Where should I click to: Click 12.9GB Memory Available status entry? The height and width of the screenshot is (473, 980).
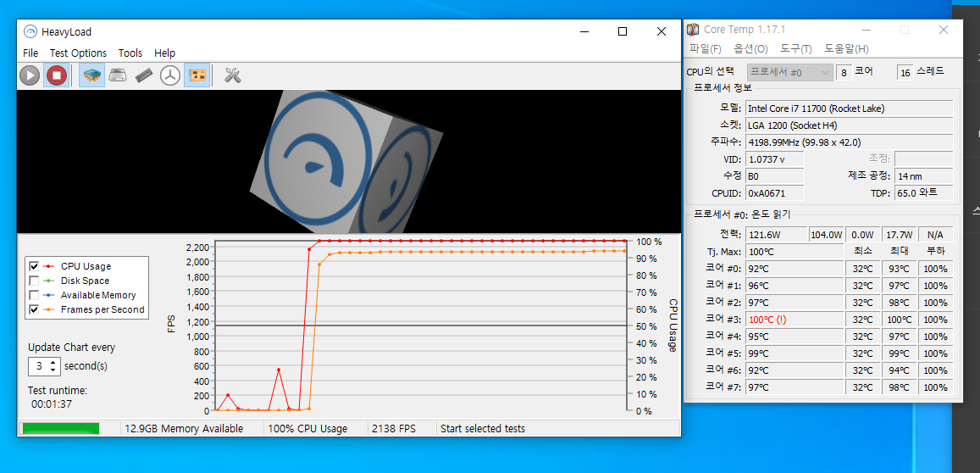184,429
